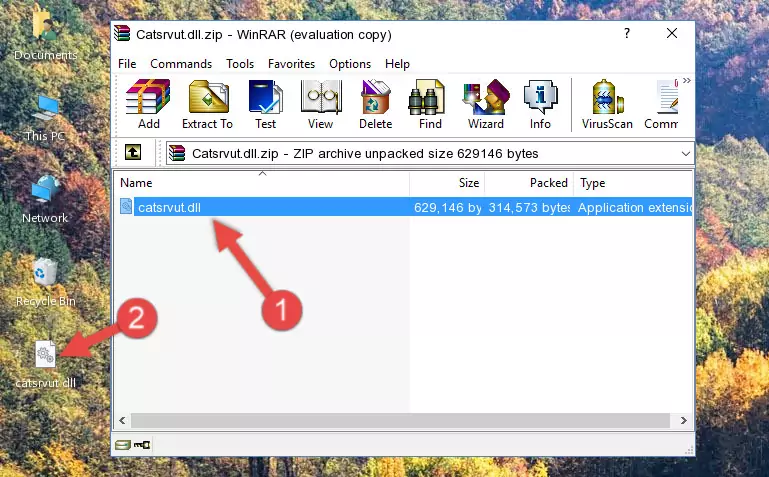
Task: Open the Help menu
Action: point(397,64)
